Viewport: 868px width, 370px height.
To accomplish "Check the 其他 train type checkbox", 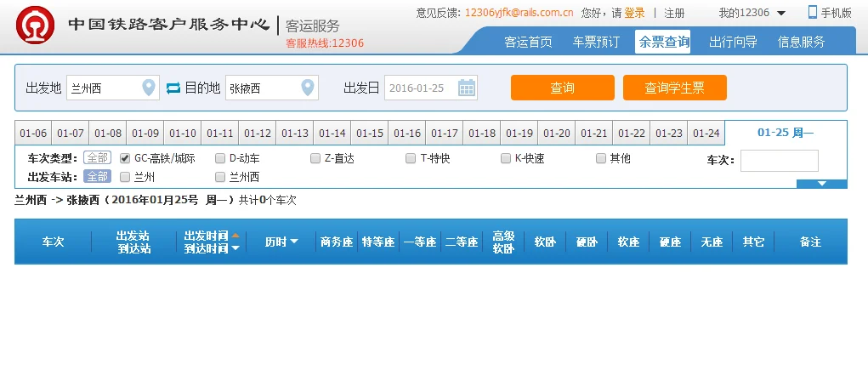I will tap(601, 158).
